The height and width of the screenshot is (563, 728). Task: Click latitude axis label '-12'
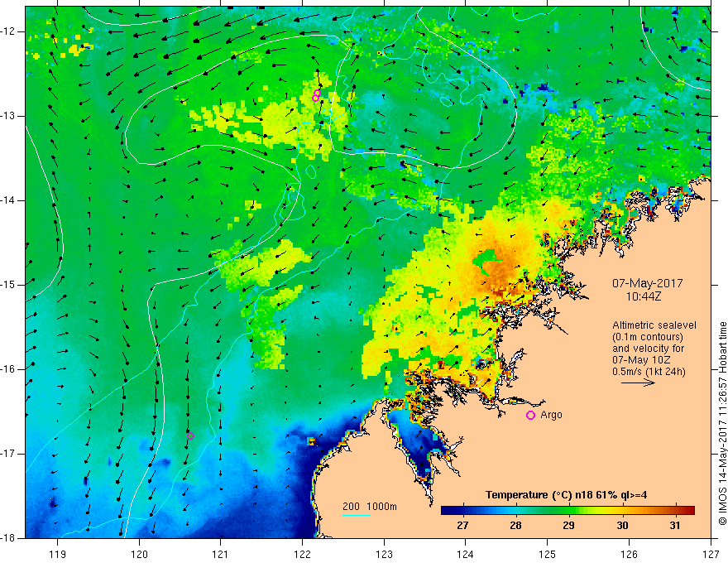(8, 31)
